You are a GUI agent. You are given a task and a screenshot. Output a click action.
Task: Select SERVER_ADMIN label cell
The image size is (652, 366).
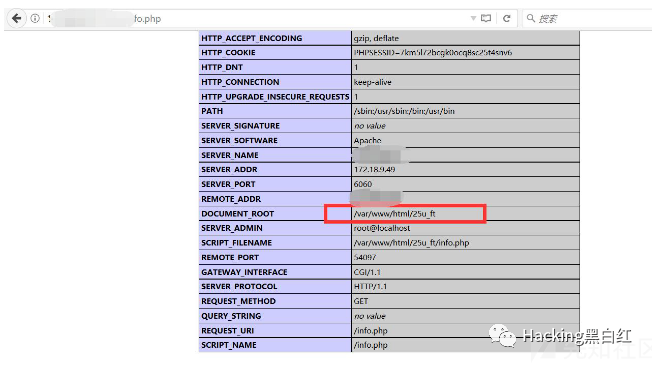[x=275, y=228]
